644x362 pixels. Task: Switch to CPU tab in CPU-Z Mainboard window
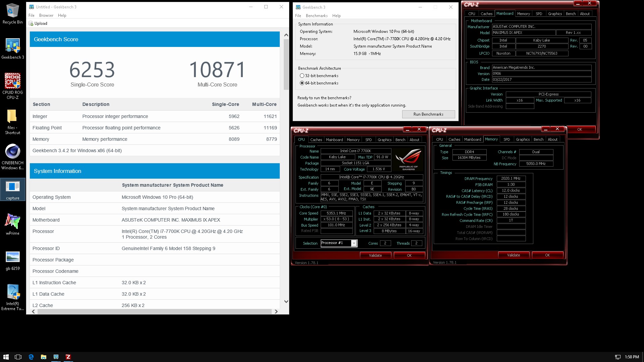coord(472,14)
